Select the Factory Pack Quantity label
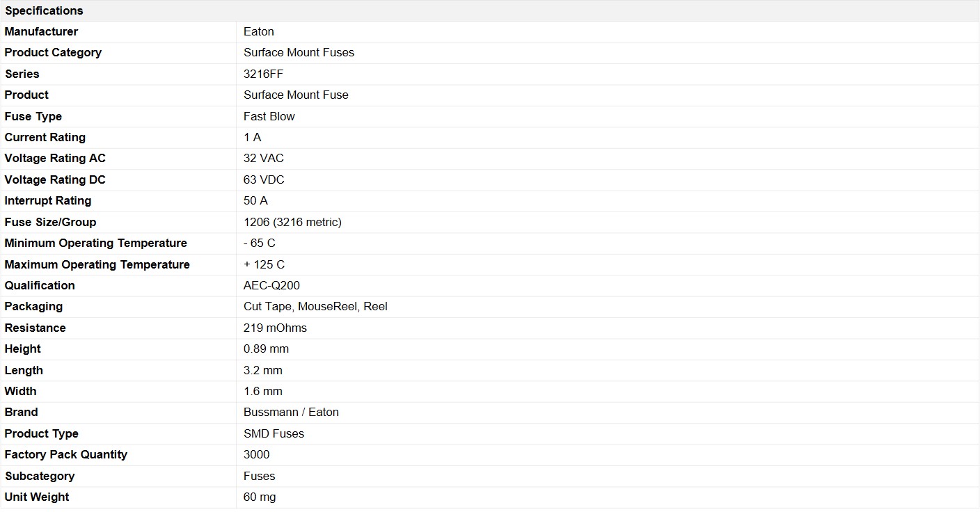This screenshot has height=512, width=980. 66,454
